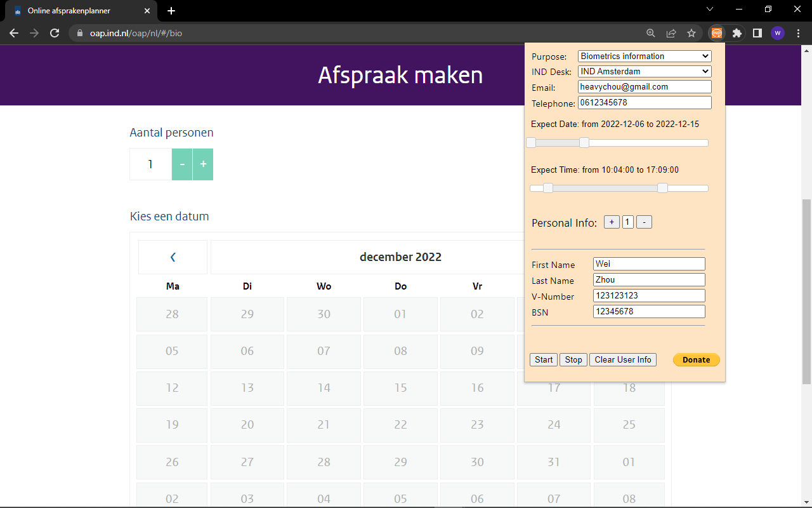Bookmark this page with star icon
The width and height of the screenshot is (812, 508).
pyautogui.click(x=691, y=33)
